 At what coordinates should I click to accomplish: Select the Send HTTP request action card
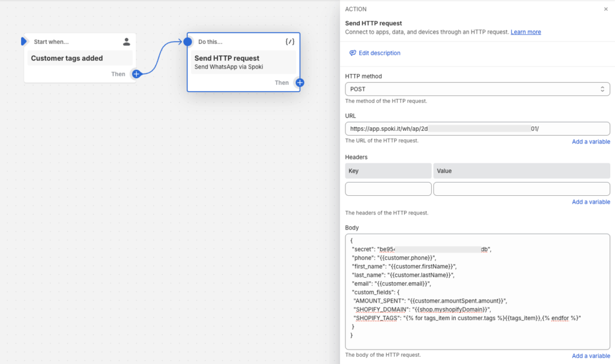pyautogui.click(x=243, y=62)
